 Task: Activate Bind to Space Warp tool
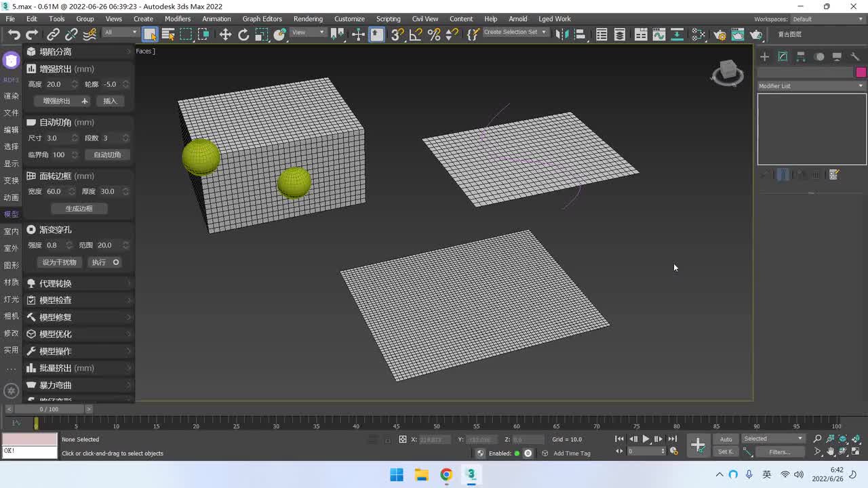point(90,35)
